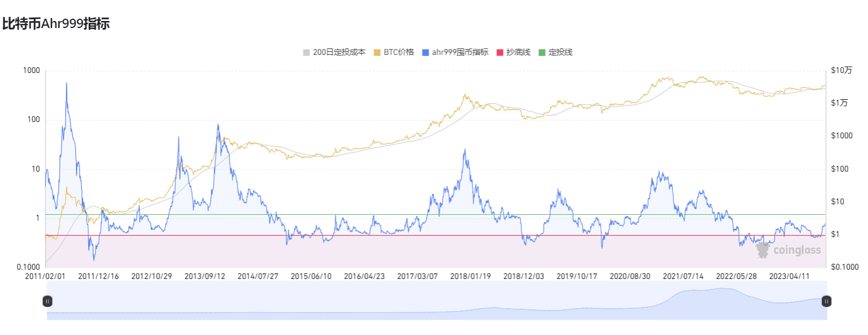Click the 2011/02/01 date label
Image resolution: width=868 pixels, height=335 pixels.
pos(46,276)
